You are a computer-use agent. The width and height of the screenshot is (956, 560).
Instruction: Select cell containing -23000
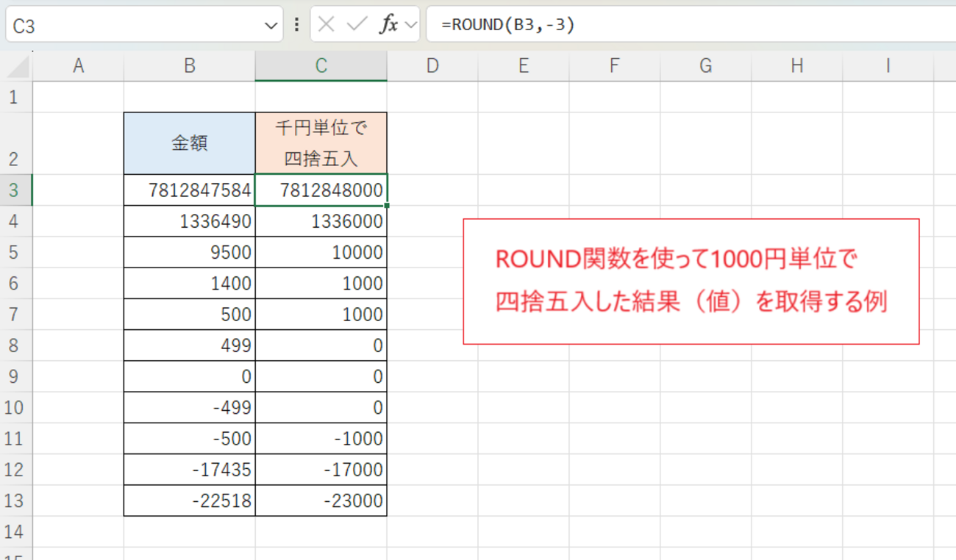(x=321, y=500)
